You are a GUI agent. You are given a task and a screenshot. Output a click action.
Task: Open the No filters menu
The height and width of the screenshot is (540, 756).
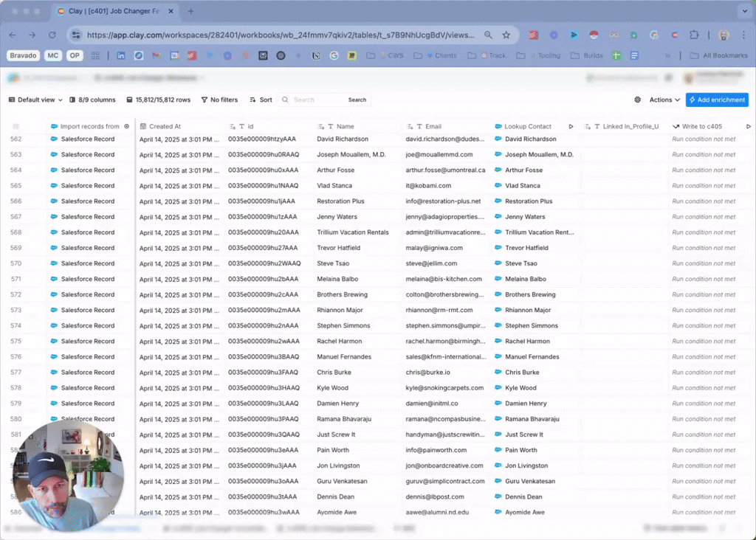tap(219, 100)
